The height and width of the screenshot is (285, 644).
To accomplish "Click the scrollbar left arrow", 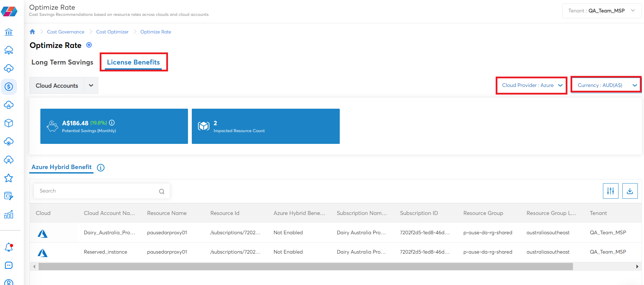I will (x=34, y=266).
